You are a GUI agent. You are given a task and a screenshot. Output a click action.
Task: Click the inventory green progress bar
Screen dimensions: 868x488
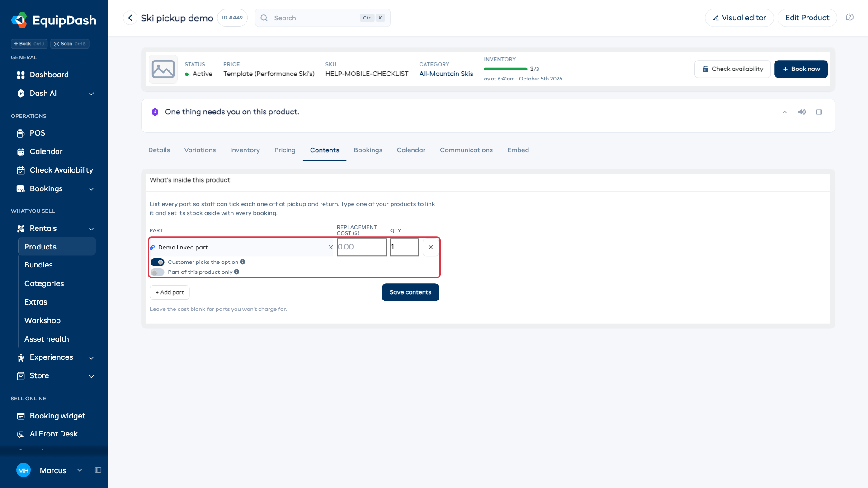coord(505,69)
